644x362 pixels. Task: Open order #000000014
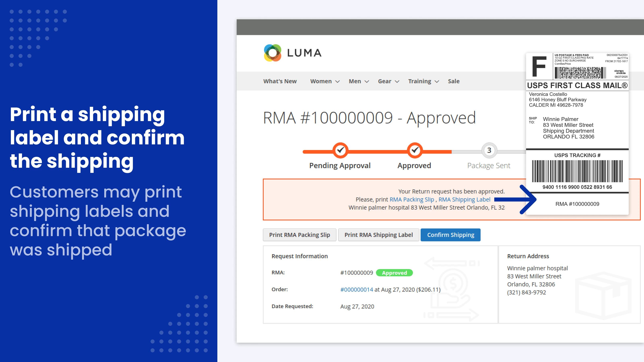click(356, 289)
